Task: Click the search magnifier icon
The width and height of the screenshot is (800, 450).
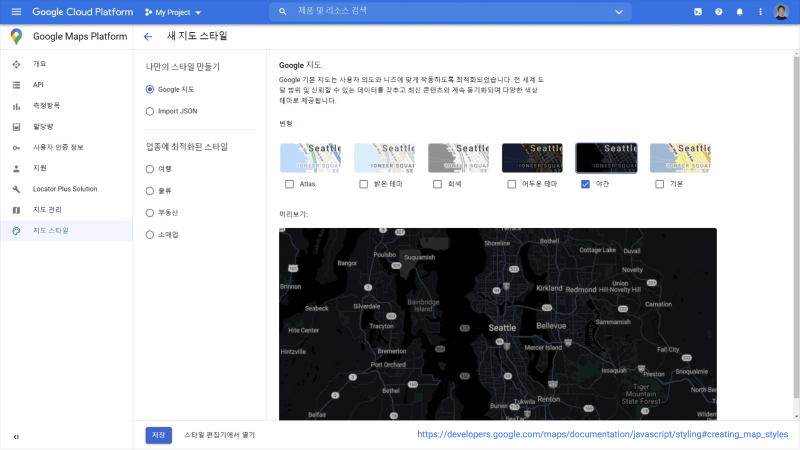Action: click(283, 11)
